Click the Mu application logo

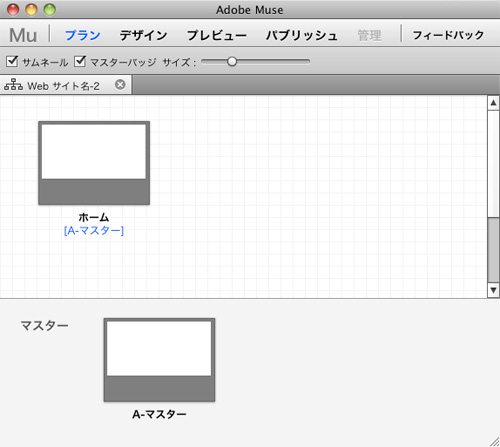23,35
